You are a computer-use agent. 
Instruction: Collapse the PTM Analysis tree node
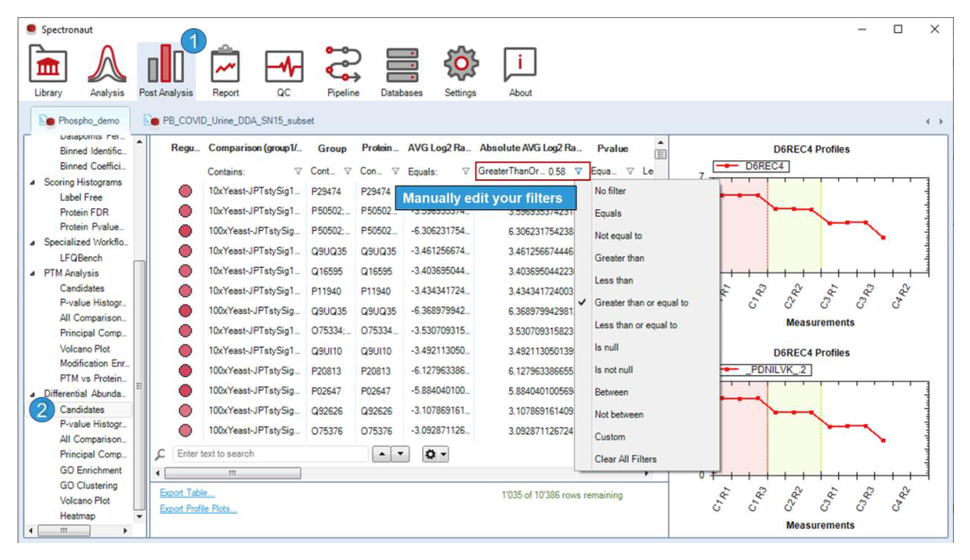tap(33, 272)
